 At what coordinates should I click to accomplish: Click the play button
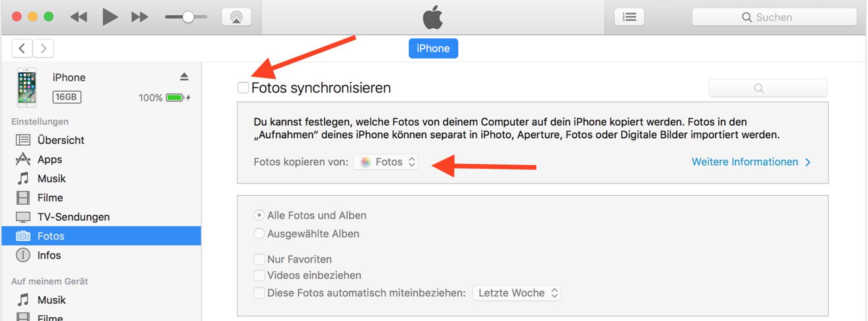pos(110,18)
